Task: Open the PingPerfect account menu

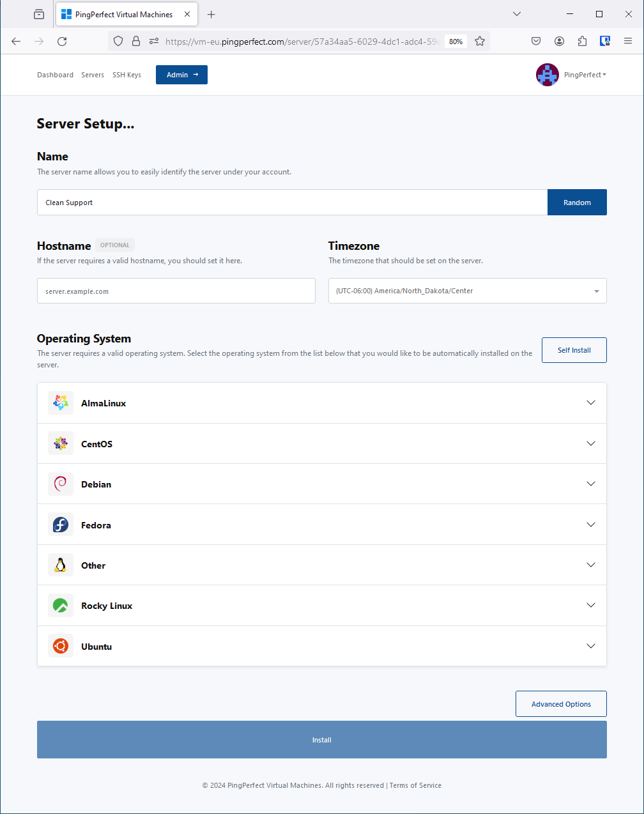Action: click(572, 75)
